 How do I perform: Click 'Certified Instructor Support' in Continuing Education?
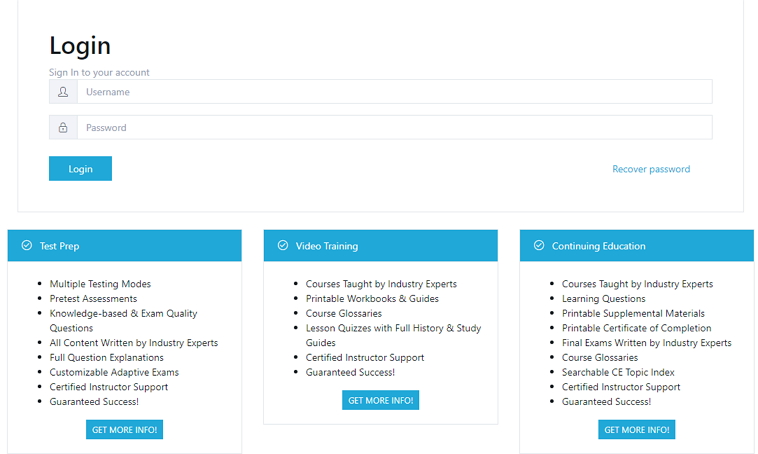(x=621, y=387)
